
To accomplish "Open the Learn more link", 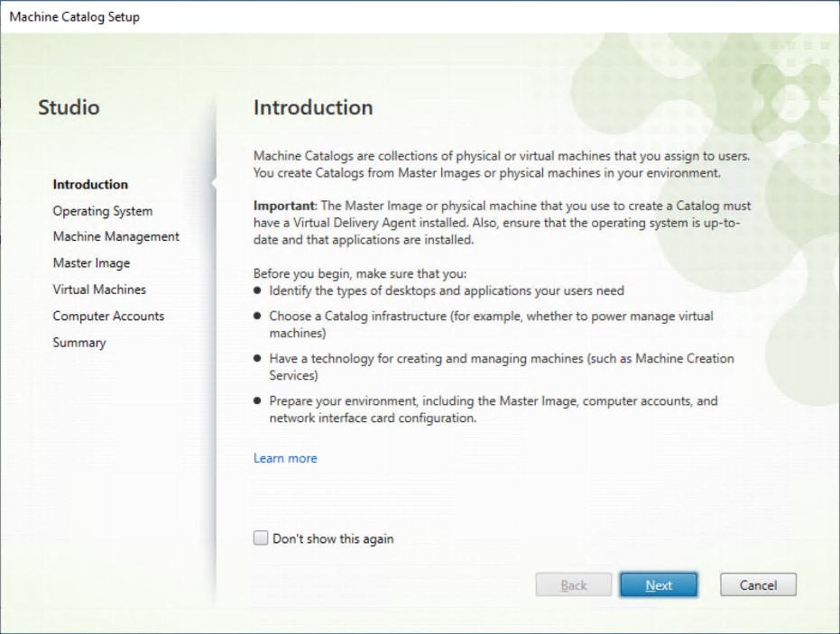I will click(x=285, y=458).
